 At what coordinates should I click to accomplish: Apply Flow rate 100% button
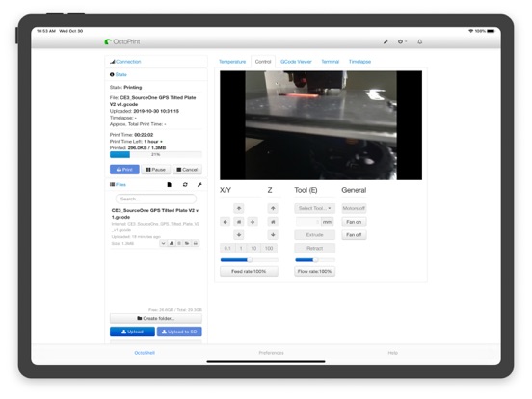tap(314, 271)
